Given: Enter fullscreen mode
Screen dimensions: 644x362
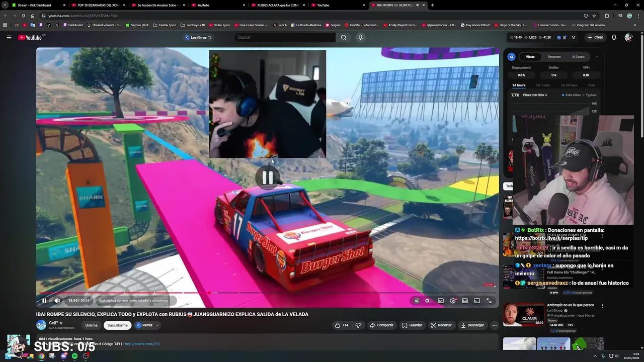Looking at the screenshot, I should 489,301.
